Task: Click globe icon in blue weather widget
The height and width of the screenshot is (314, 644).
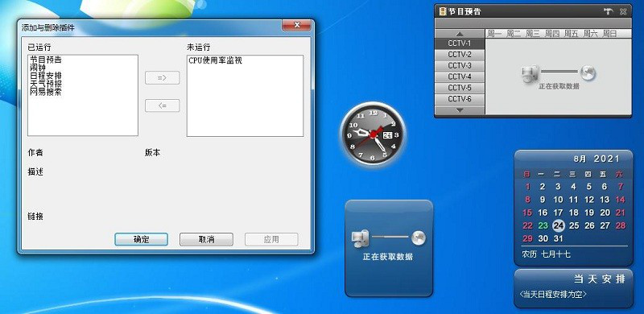Action: [x=419, y=238]
